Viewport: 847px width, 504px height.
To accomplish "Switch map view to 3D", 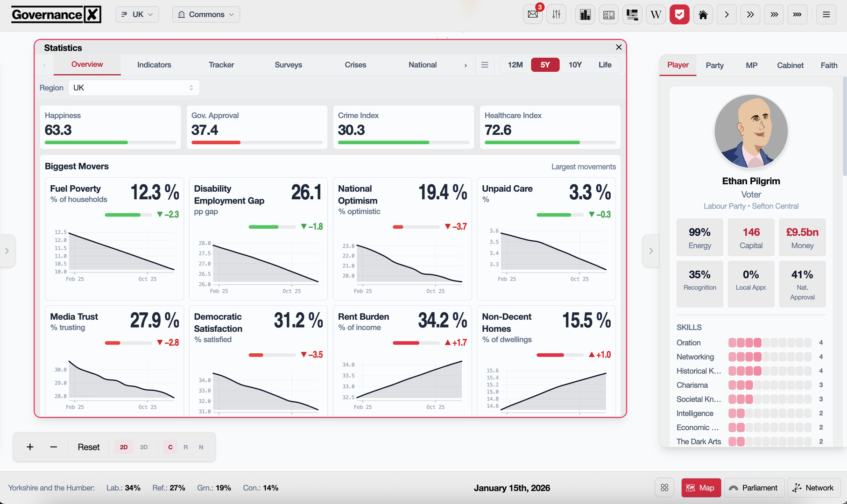I will click(x=144, y=447).
